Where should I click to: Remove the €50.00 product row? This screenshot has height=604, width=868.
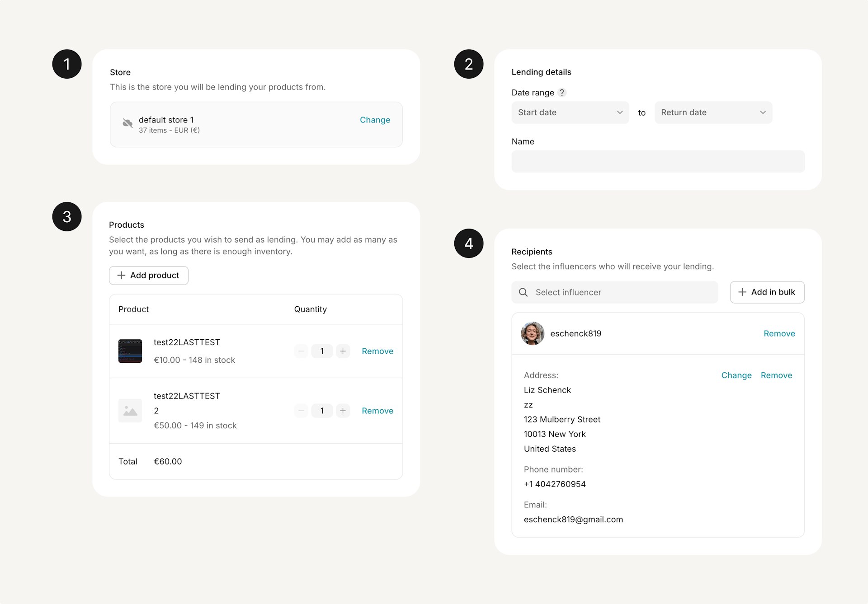click(377, 411)
